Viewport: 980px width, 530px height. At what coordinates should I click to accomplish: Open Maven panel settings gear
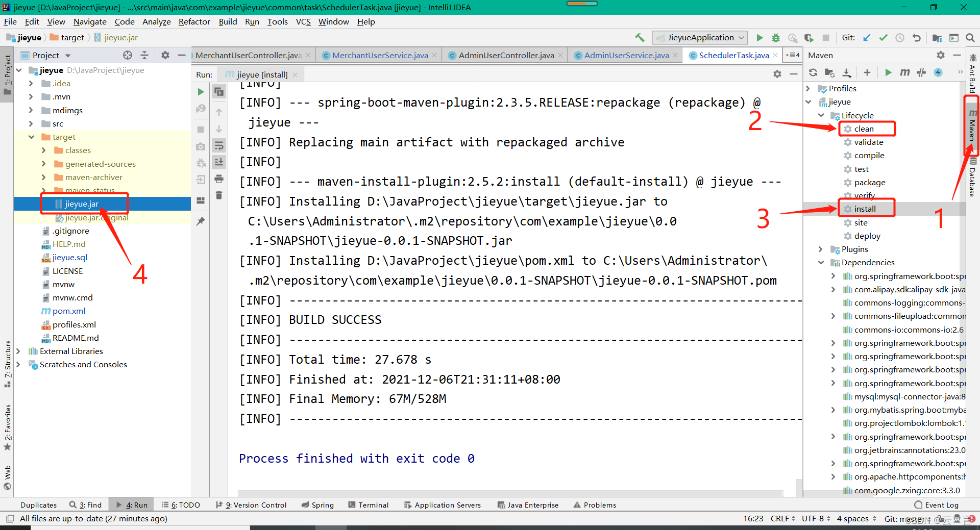coord(941,55)
